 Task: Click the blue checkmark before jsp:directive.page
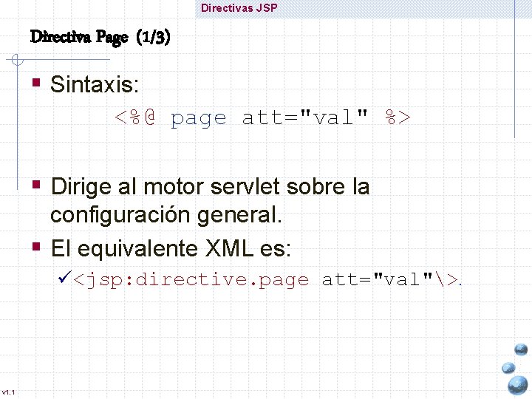pyautogui.click(x=64, y=277)
